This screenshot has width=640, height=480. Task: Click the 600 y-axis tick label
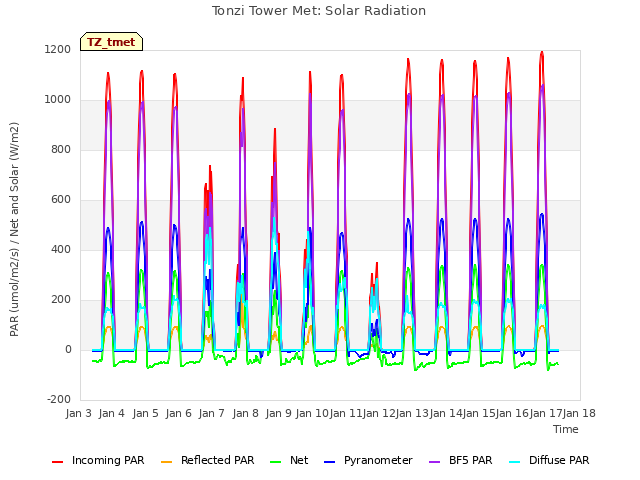click(x=61, y=200)
